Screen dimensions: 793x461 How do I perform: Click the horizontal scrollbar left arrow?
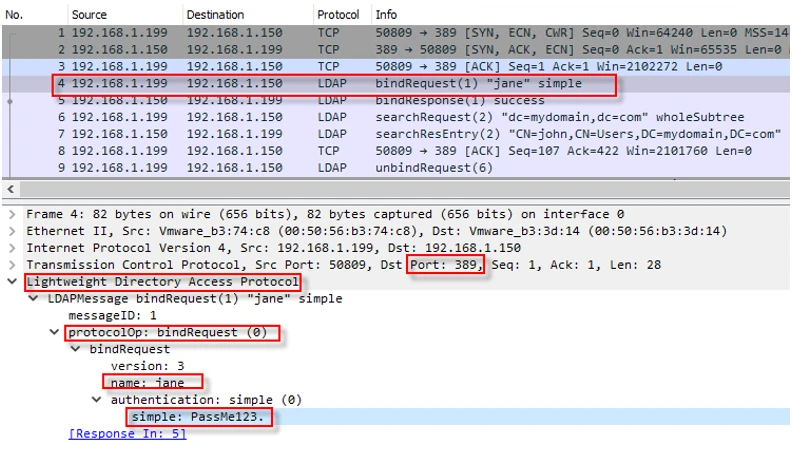pyautogui.click(x=11, y=189)
